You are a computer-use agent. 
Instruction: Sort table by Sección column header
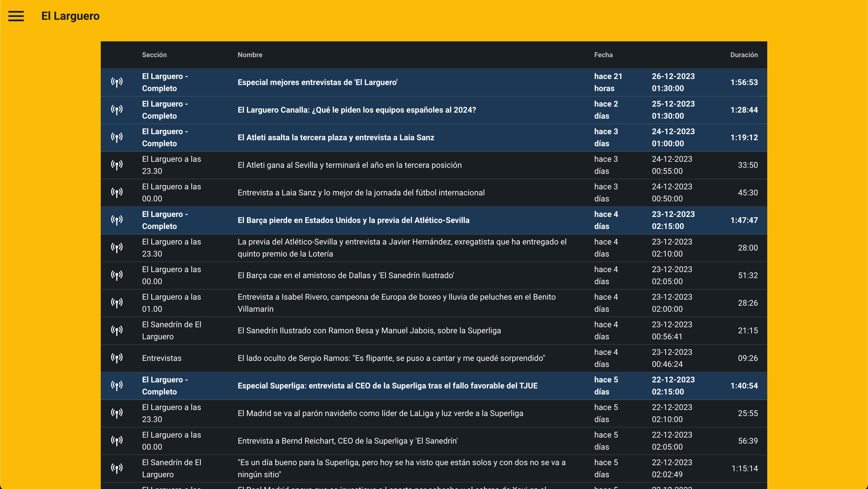[x=154, y=55]
